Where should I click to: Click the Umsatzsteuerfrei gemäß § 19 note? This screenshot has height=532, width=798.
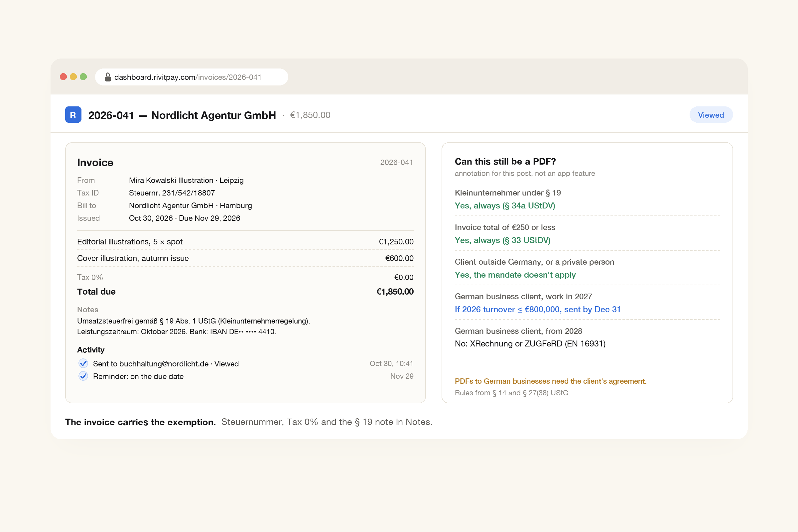click(194, 321)
